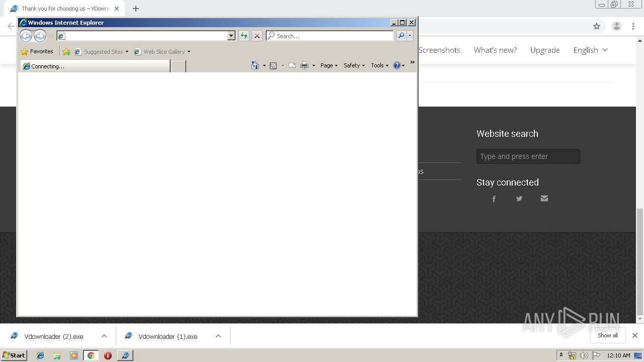Open Suggested Sites in favorites bar
Image resolution: width=644 pixels, height=362 pixels.
click(x=101, y=51)
